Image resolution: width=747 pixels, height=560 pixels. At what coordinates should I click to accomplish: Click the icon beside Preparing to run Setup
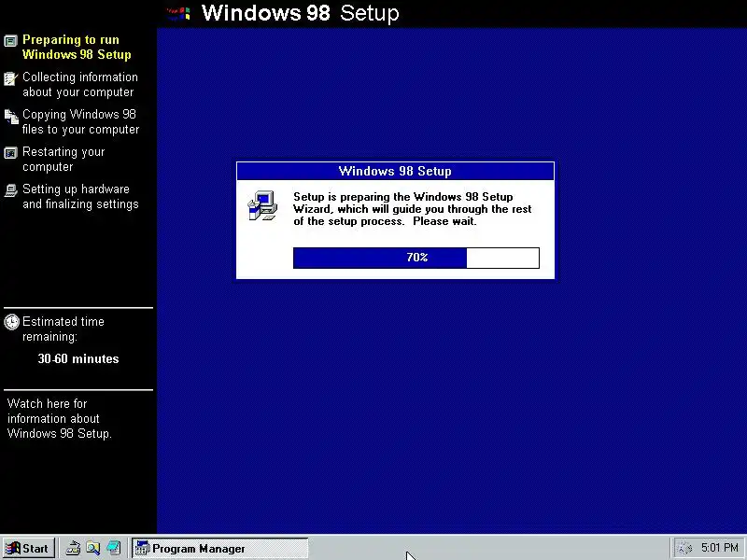point(10,41)
